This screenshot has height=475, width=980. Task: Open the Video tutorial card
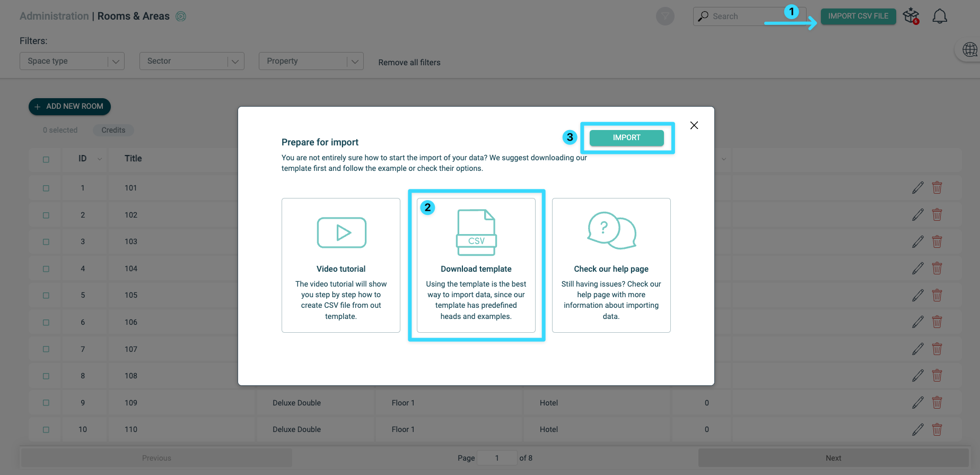(x=341, y=265)
